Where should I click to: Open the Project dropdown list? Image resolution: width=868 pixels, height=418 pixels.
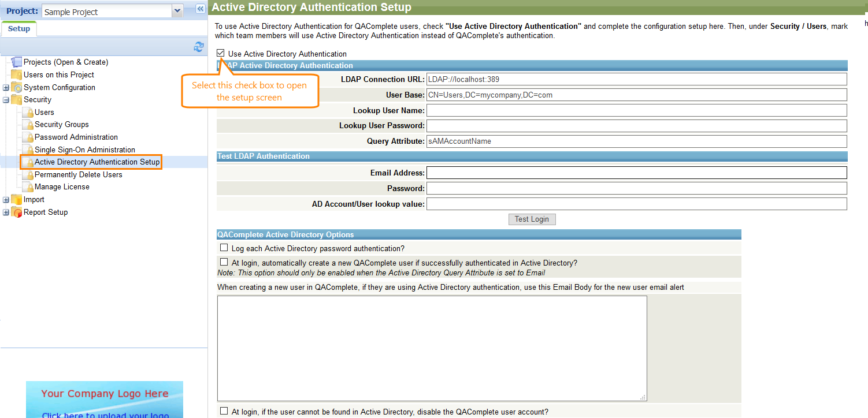point(177,11)
